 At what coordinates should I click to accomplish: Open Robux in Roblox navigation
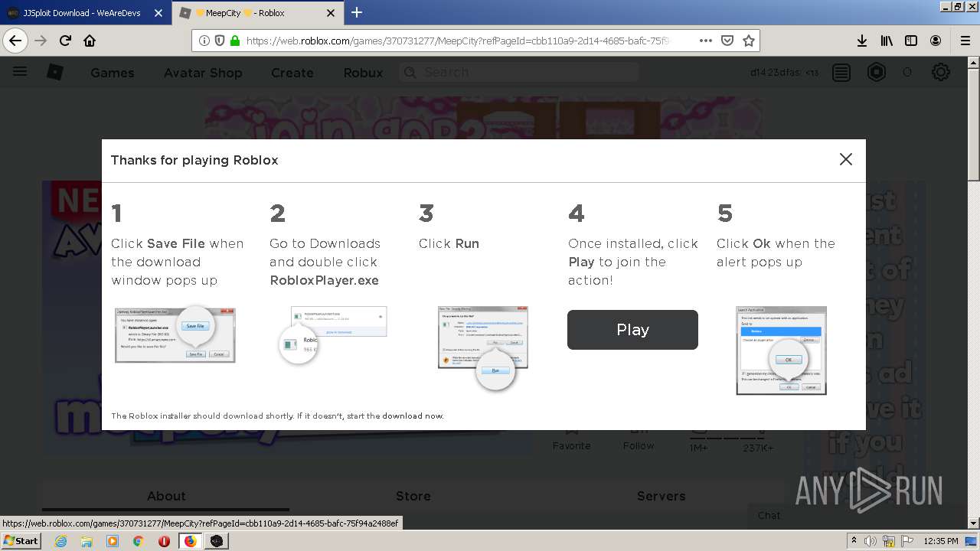[363, 73]
